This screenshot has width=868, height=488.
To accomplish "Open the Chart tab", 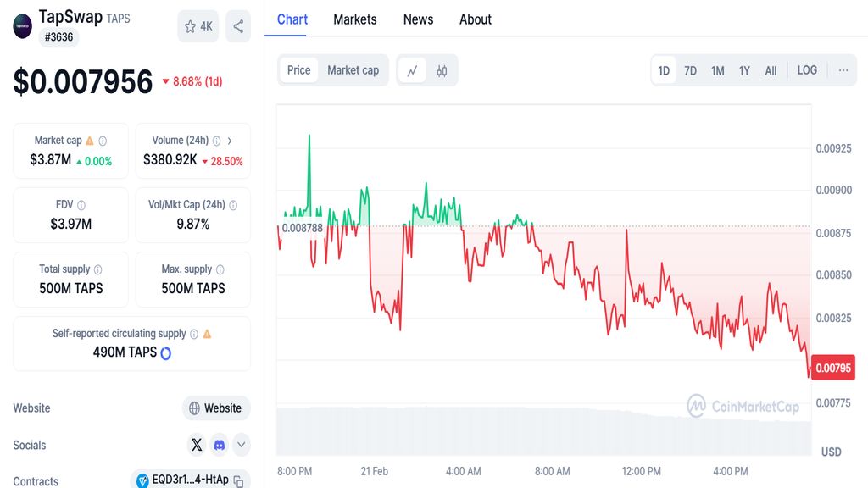I will [292, 19].
